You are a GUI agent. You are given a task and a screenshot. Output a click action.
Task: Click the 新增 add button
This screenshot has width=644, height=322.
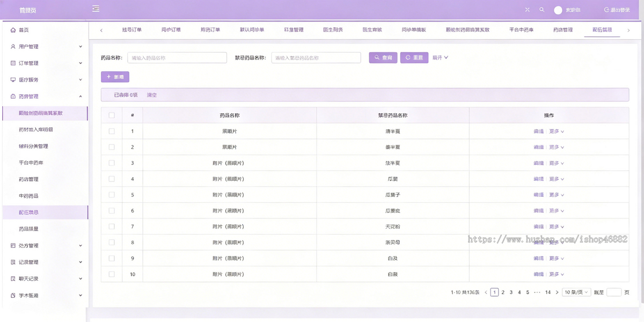pos(115,77)
